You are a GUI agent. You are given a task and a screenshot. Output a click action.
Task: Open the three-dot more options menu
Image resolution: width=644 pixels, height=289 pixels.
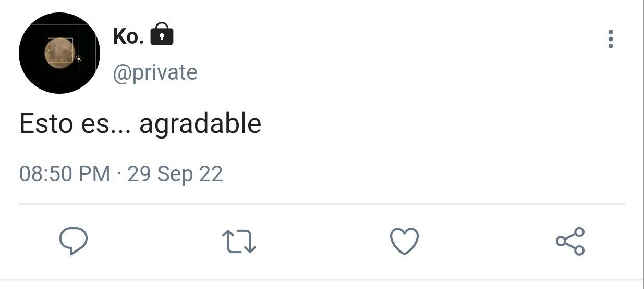[x=610, y=40]
